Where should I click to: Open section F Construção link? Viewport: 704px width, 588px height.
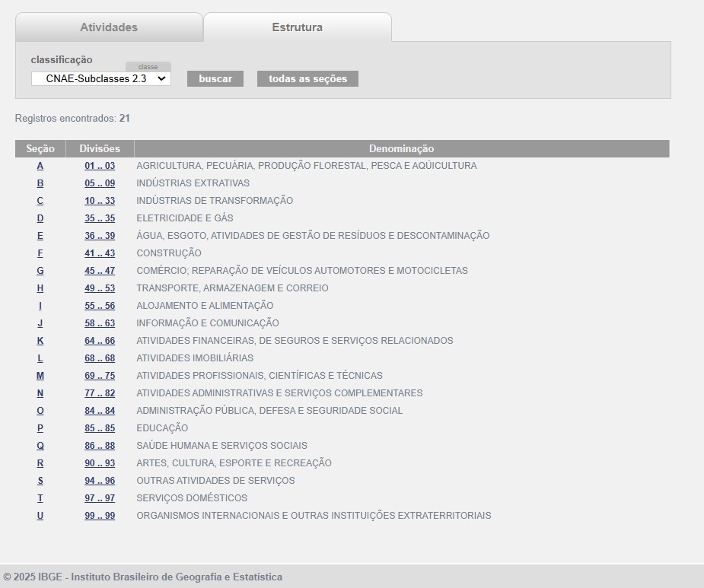click(x=40, y=253)
